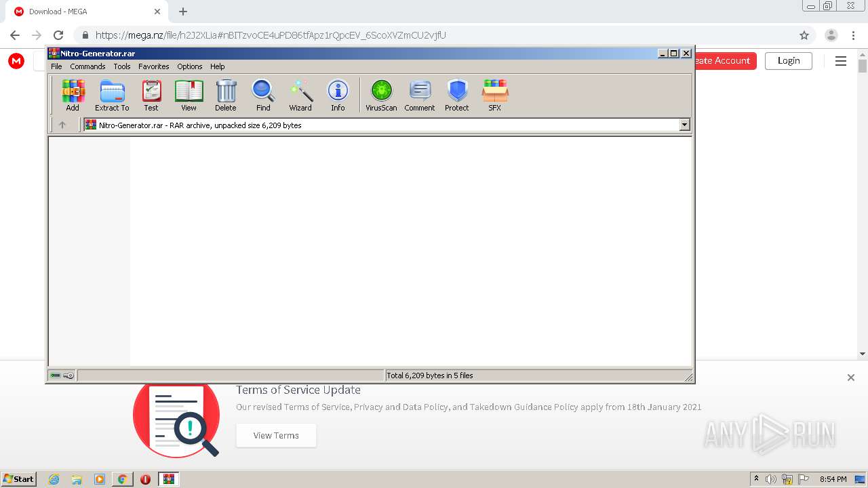The width and height of the screenshot is (868, 488).
Task: Dismiss the Terms of Service banner
Action: (851, 378)
